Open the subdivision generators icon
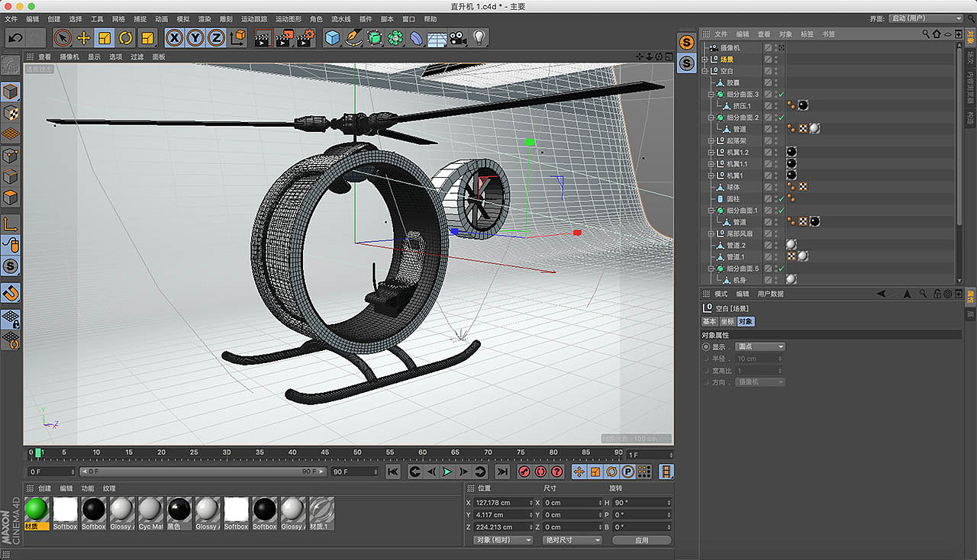The width and height of the screenshot is (977, 560). tap(374, 37)
